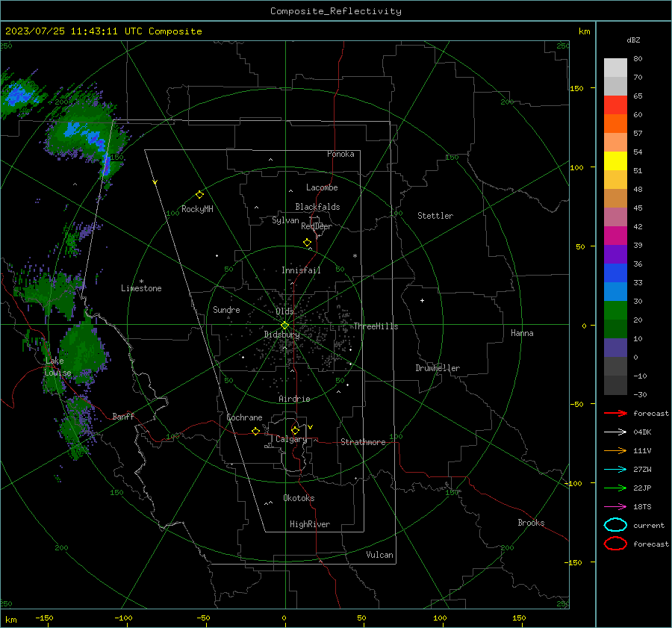Click the cyan 'current' ellipse icon
672x628 pixels.
coord(615,525)
